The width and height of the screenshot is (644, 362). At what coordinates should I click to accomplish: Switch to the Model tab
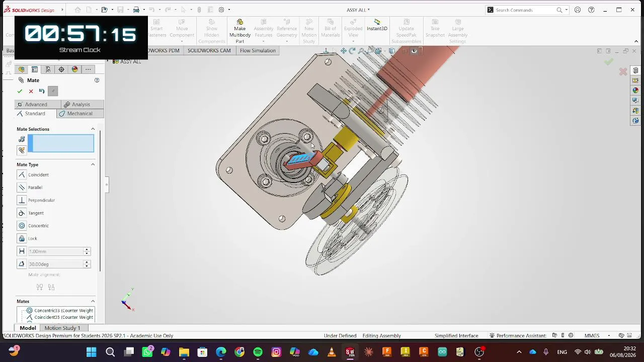[x=28, y=328]
